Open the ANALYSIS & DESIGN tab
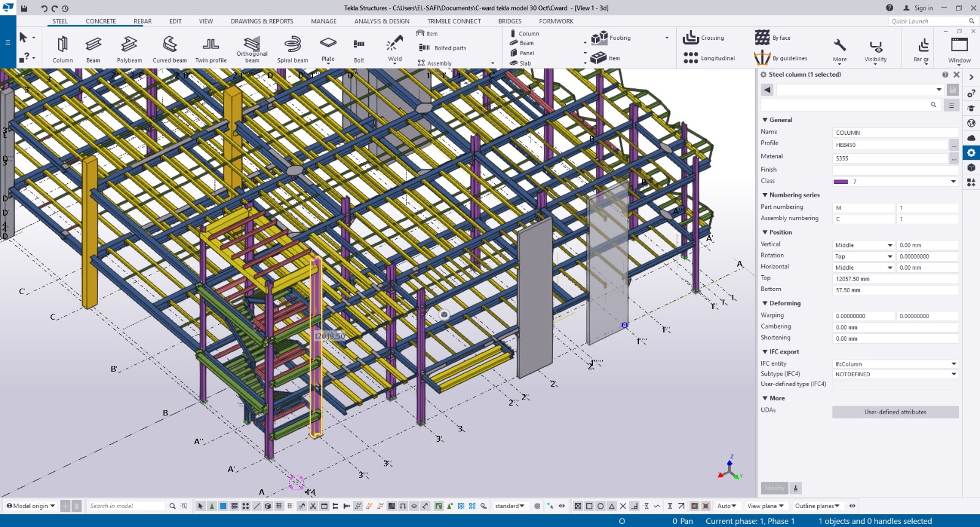The height and width of the screenshot is (527, 980). 382,21
